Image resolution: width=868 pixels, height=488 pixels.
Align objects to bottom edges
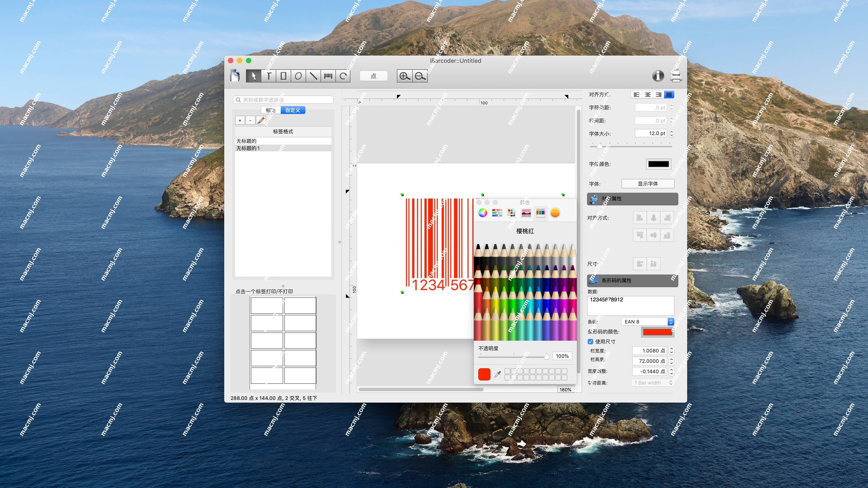pyautogui.click(x=667, y=235)
